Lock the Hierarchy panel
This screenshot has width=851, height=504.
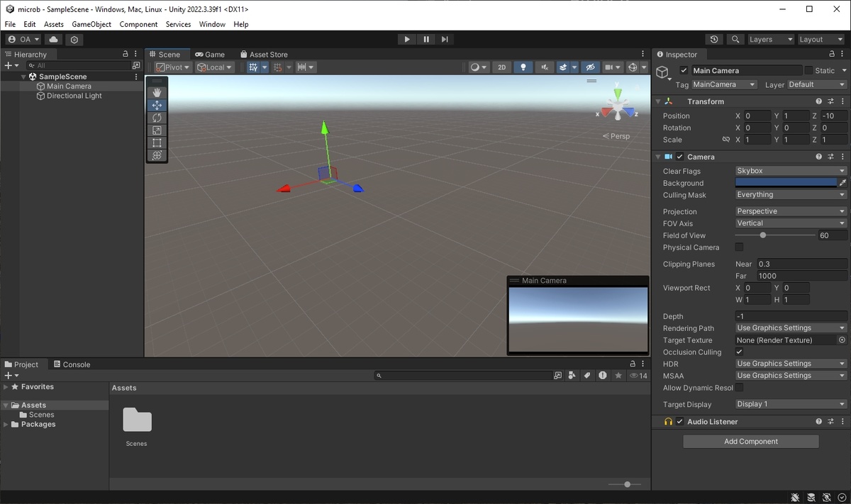click(x=126, y=55)
